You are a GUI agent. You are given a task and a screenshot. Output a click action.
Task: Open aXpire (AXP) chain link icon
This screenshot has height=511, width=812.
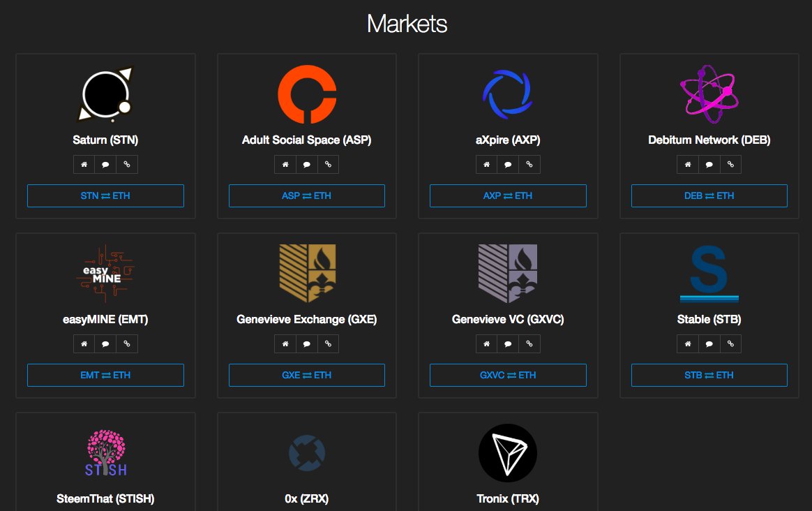529,164
